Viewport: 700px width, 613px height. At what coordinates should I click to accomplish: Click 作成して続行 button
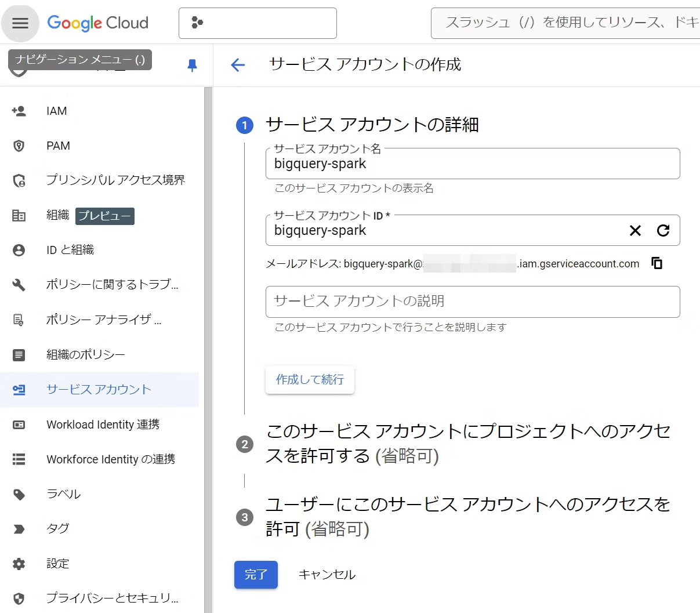310,380
